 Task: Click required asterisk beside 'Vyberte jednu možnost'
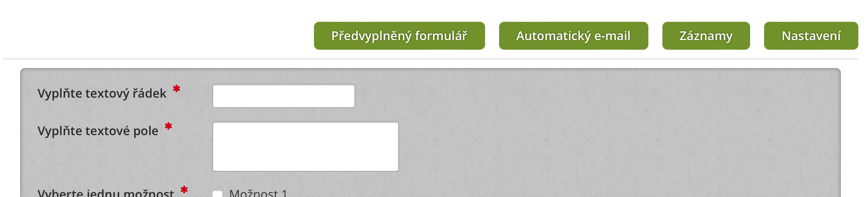[184, 190]
